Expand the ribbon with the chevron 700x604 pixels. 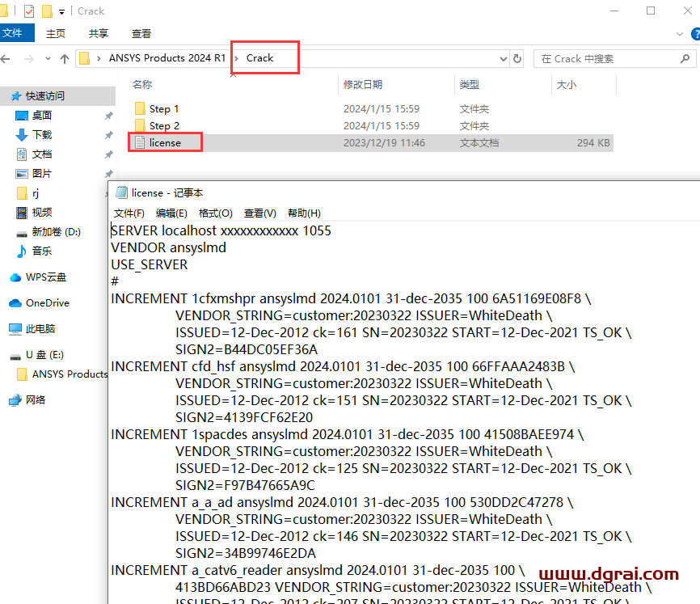click(x=680, y=33)
